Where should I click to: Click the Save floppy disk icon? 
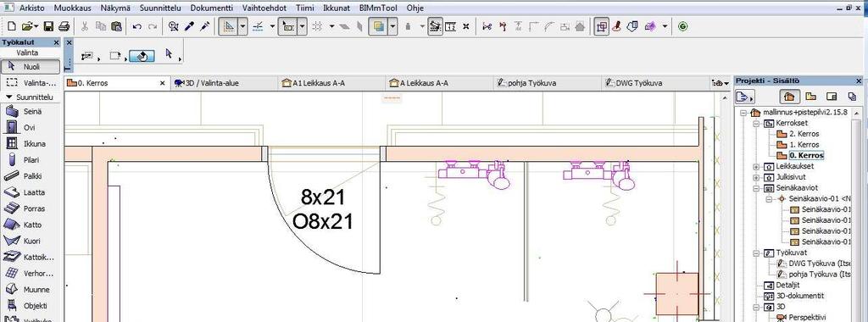pos(48,26)
